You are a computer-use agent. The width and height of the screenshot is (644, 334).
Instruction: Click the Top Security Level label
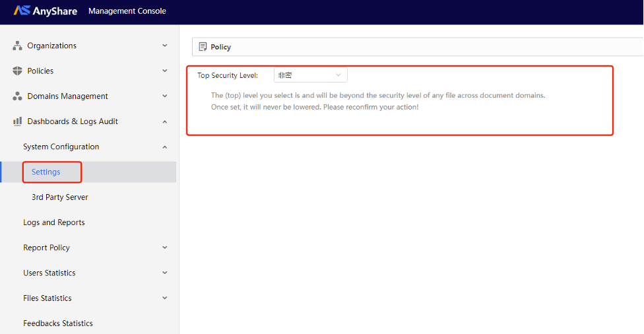click(228, 75)
